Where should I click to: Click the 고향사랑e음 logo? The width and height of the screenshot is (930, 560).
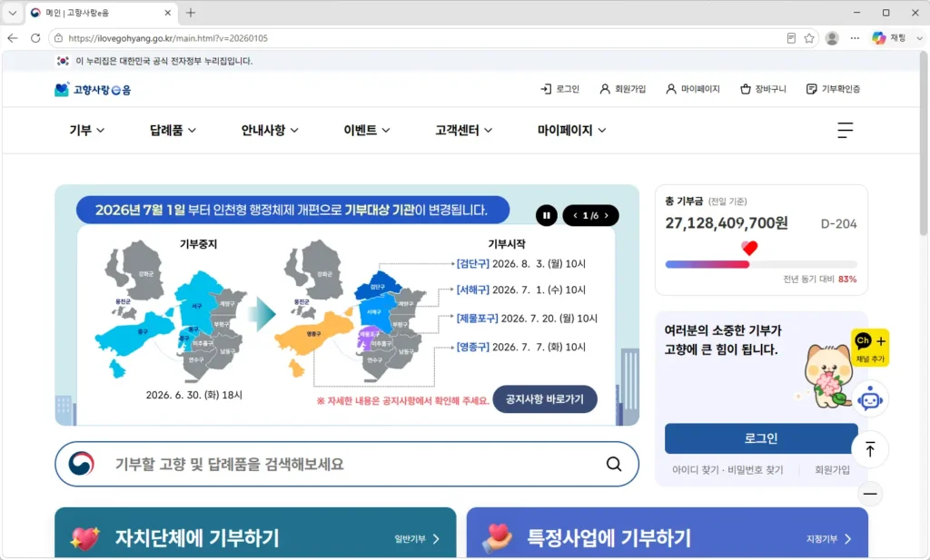(93, 90)
